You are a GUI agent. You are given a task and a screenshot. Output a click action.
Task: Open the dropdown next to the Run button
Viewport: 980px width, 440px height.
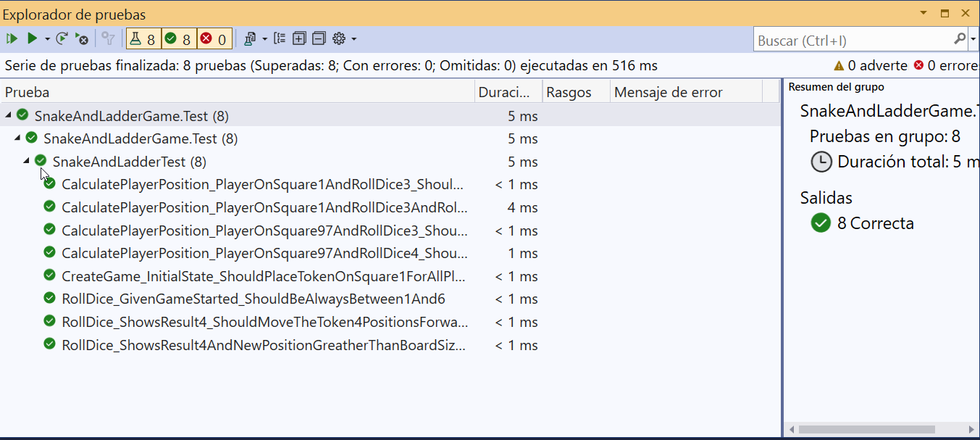(x=46, y=38)
